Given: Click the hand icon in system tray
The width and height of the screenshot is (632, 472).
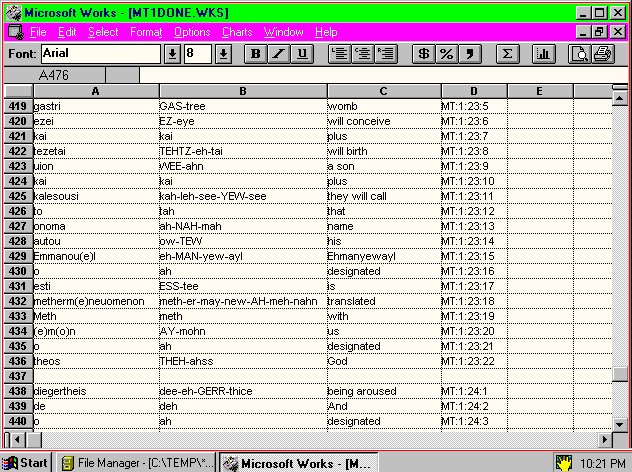Looking at the screenshot, I should pos(563,463).
